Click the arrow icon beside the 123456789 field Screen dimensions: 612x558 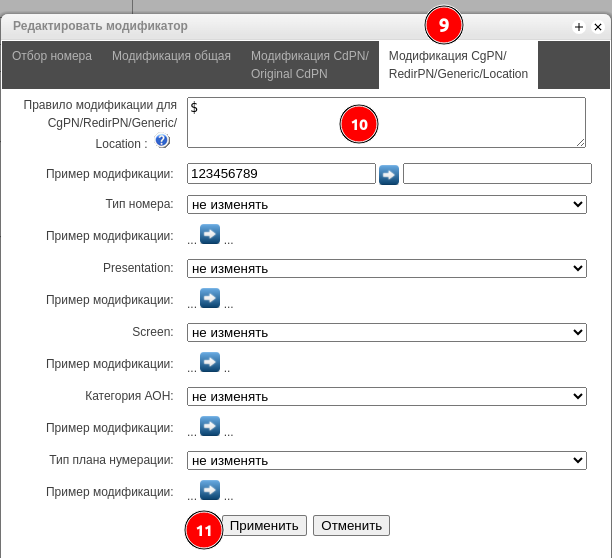[389, 174]
